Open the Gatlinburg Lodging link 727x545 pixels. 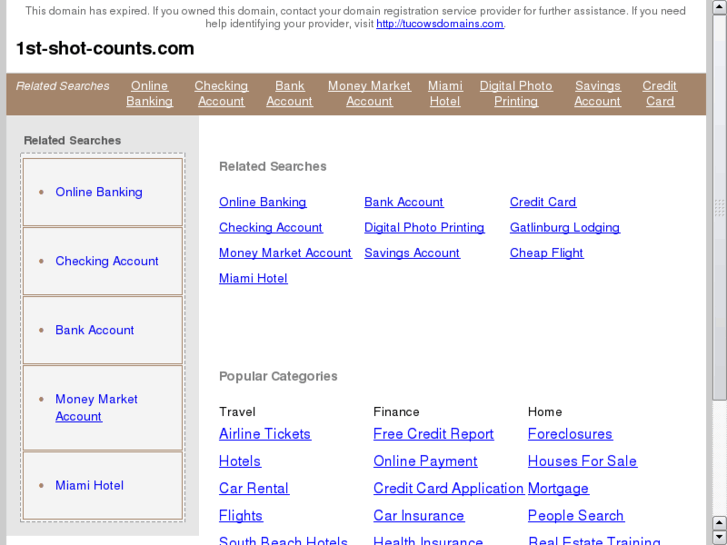tap(565, 228)
